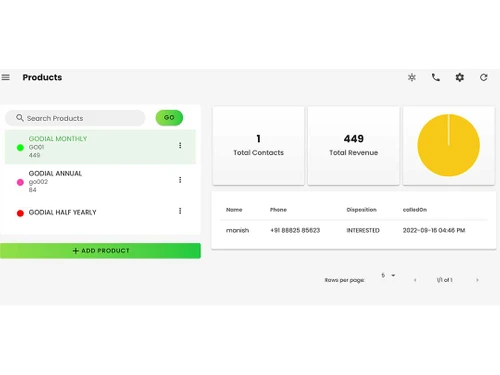Image resolution: width=500 pixels, height=375 pixels.
Task: Focus the Search Products field
Action: (75, 118)
